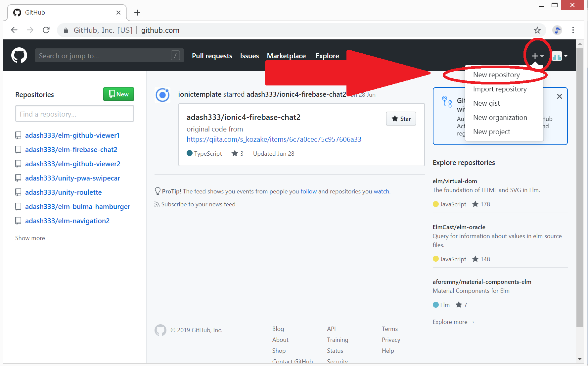Select New gist from the menu

point(486,103)
